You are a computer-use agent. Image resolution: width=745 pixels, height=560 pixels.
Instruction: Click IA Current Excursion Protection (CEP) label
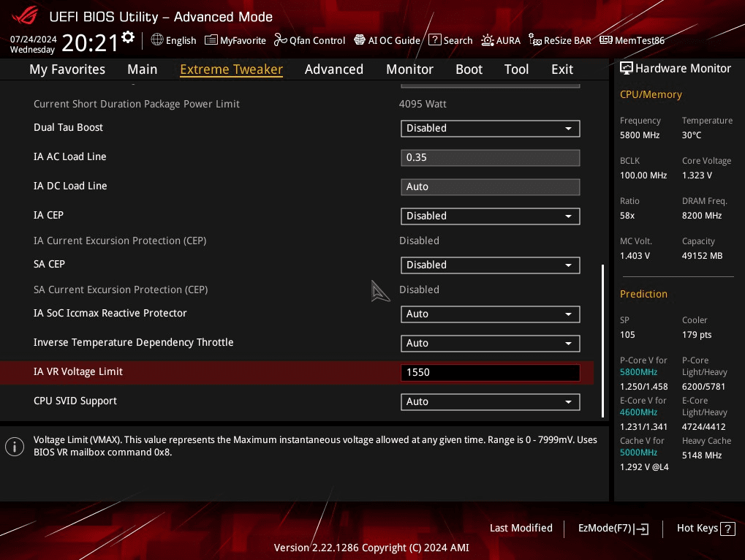click(x=120, y=241)
